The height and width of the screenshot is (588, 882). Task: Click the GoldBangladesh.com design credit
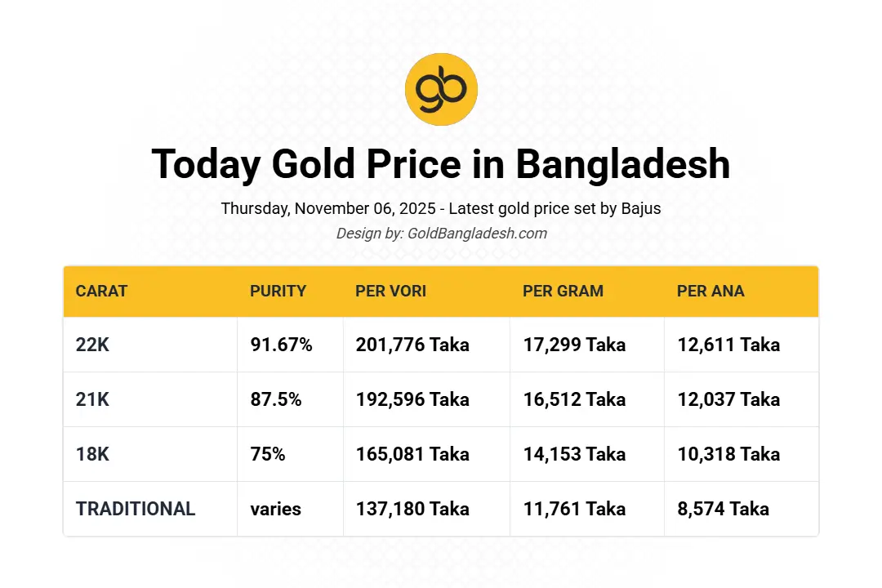pos(441,234)
